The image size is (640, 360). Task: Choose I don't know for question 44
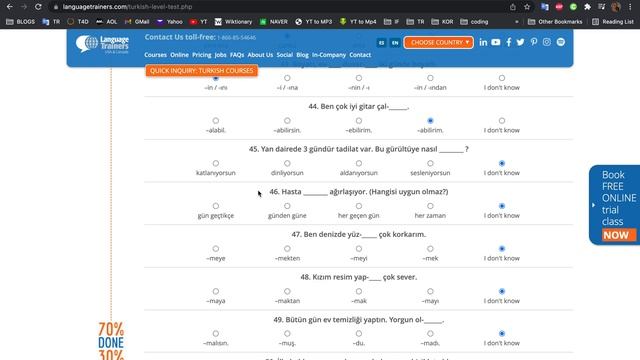click(502, 121)
